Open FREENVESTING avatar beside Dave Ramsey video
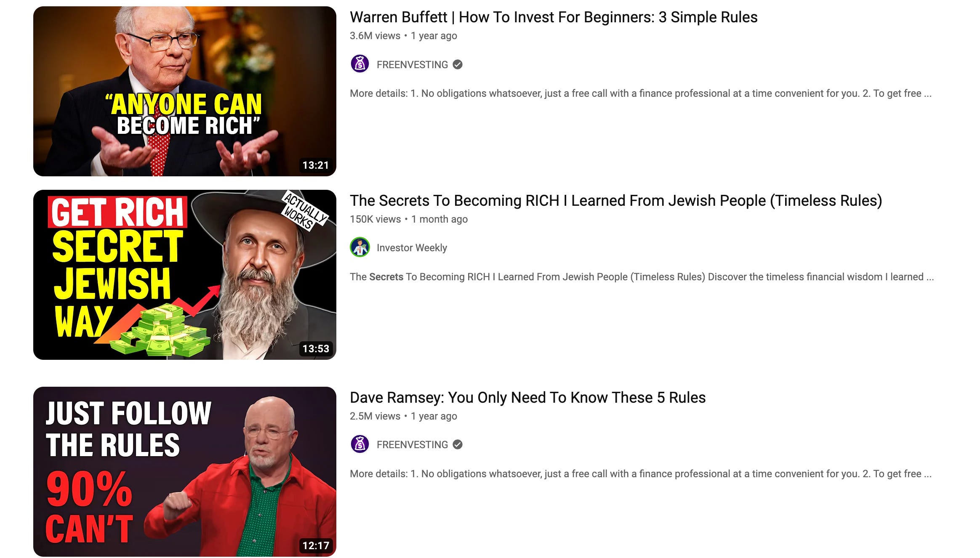 360,444
